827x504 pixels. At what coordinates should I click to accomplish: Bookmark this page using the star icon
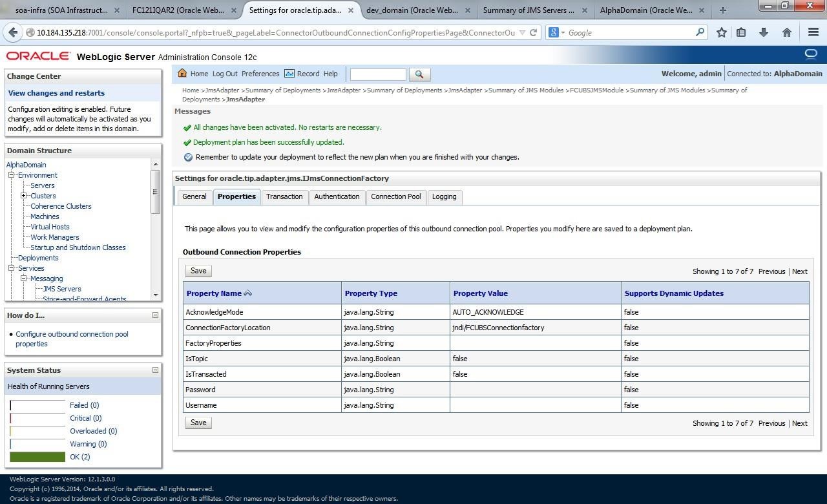tap(721, 32)
